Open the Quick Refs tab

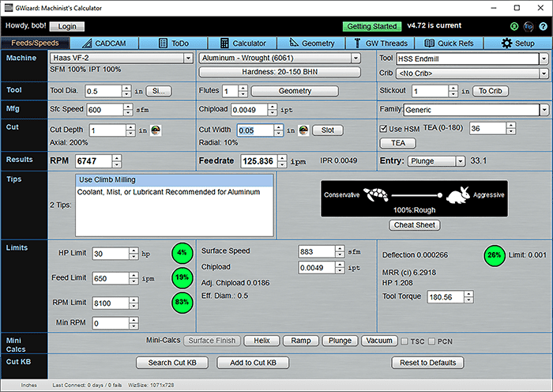[x=450, y=43]
